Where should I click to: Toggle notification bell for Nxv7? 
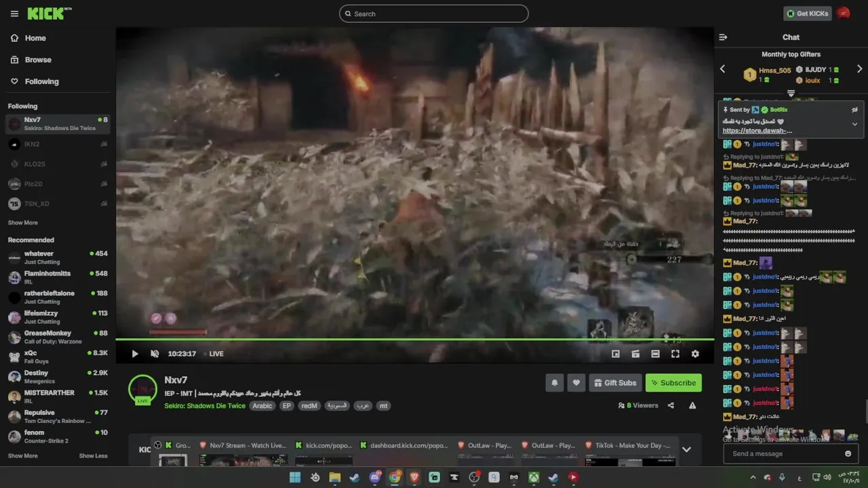click(x=554, y=383)
